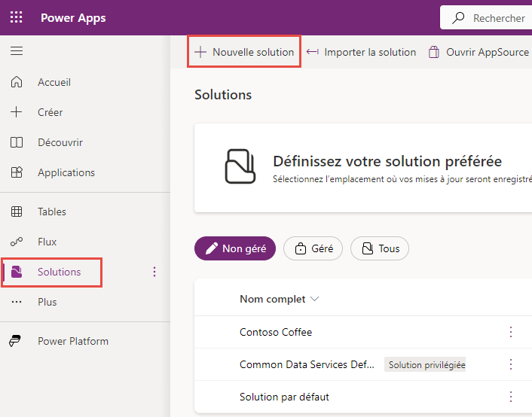Open Contoso Coffee row more options
The height and width of the screenshot is (417, 532).
pyautogui.click(x=511, y=332)
